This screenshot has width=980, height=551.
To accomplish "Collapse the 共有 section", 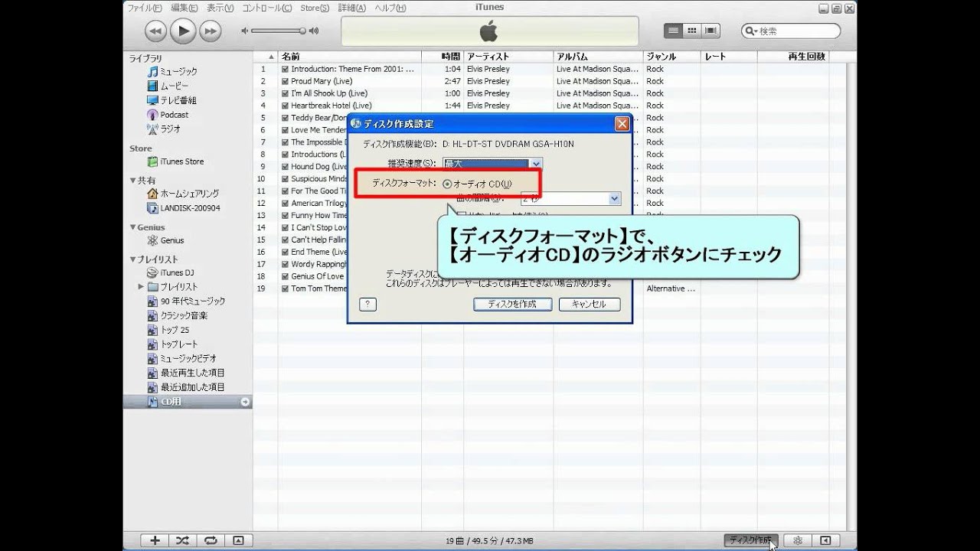I will [132, 181].
